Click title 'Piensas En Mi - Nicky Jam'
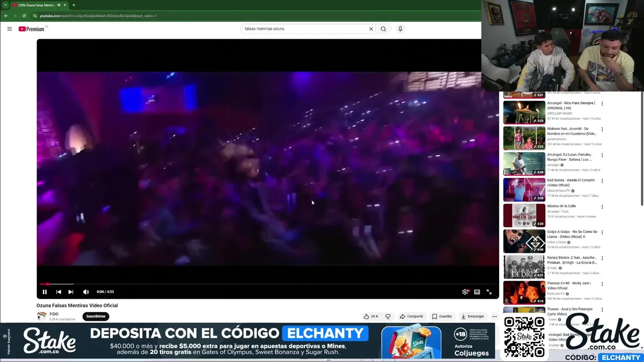Image resolution: width=644 pixels, height=362 pixels. pos(569,286)
